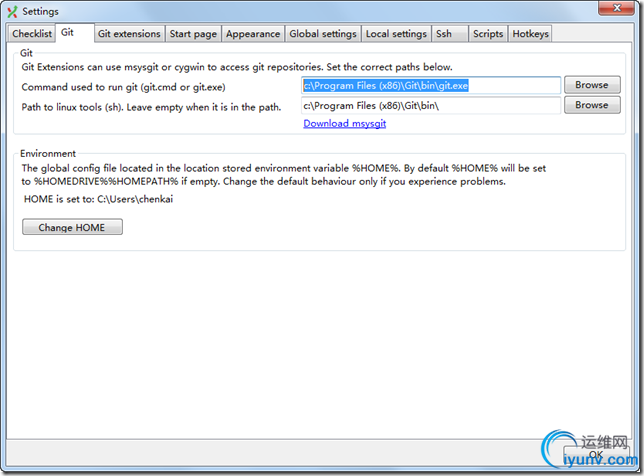Screen dimensions: 644x476
Task: Browse for the git command executable
Action: 592,85
